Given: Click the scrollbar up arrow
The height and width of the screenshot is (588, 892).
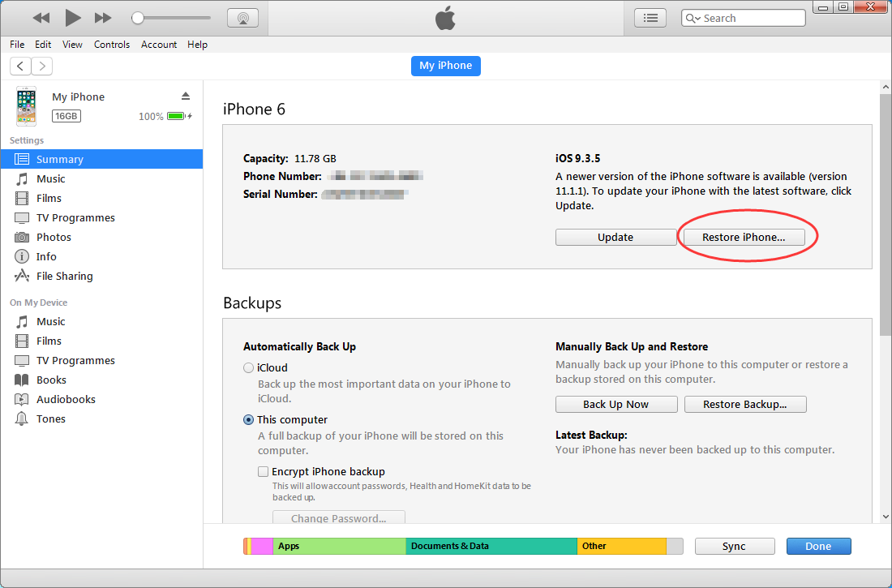Looking at the screenshot, I should click(x=886, y=87).
